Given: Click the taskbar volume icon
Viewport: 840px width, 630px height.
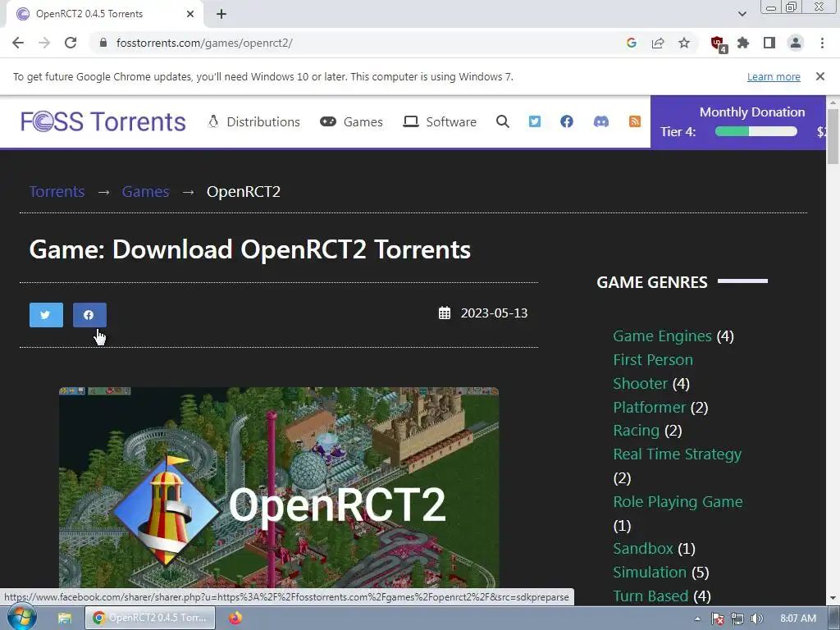Looking at the screenshot, I should [757, 619].
